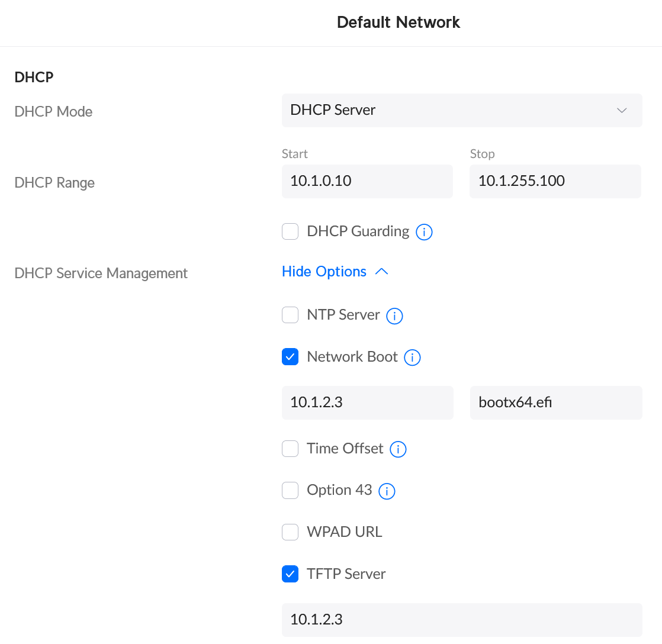Check the NTP Server option

pos(290,315)
